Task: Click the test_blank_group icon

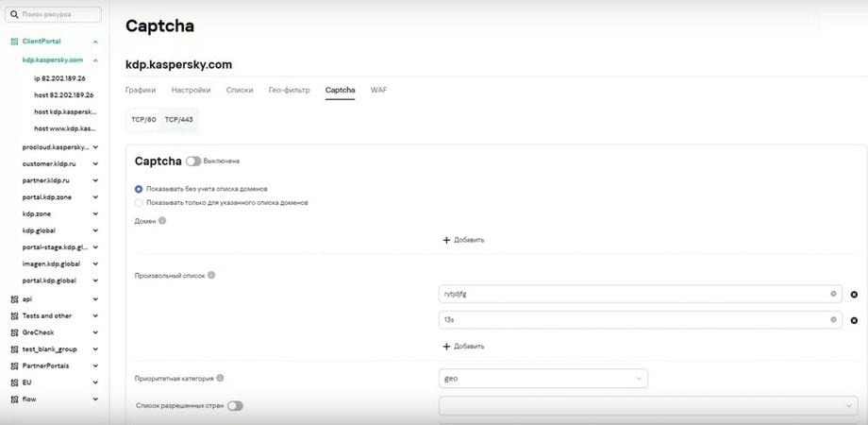Action: tap(14, 349)
